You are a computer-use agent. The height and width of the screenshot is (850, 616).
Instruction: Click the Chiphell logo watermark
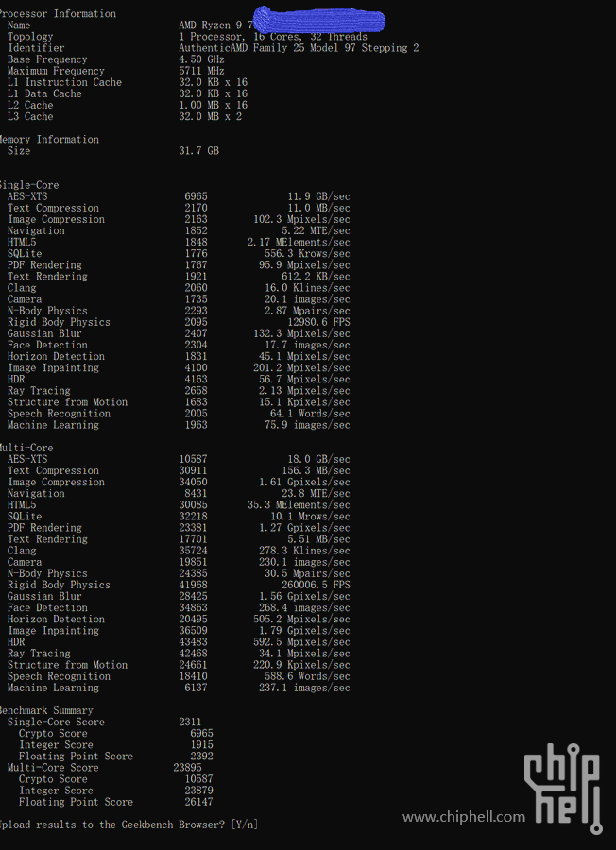(x=561, y=789)
